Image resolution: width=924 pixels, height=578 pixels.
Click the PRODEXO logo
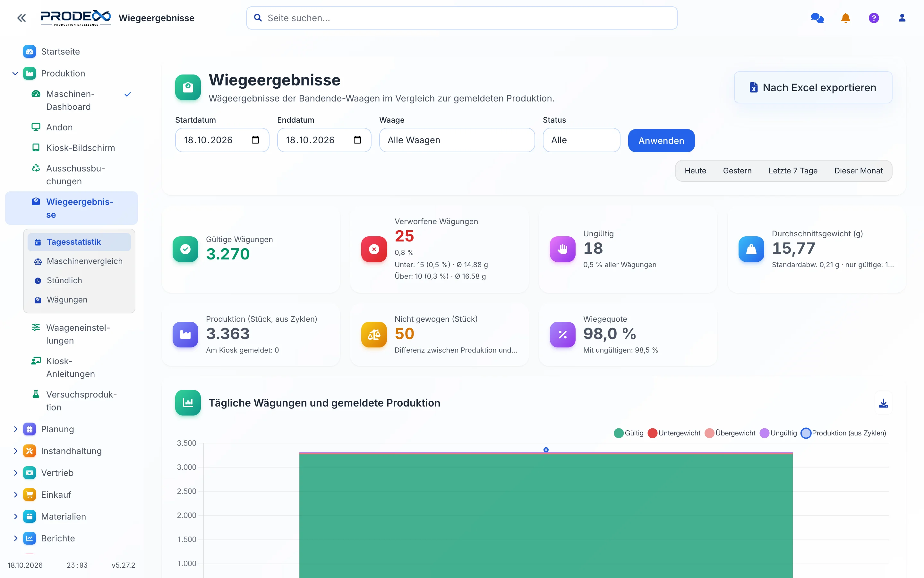click(x=76, y=18)
